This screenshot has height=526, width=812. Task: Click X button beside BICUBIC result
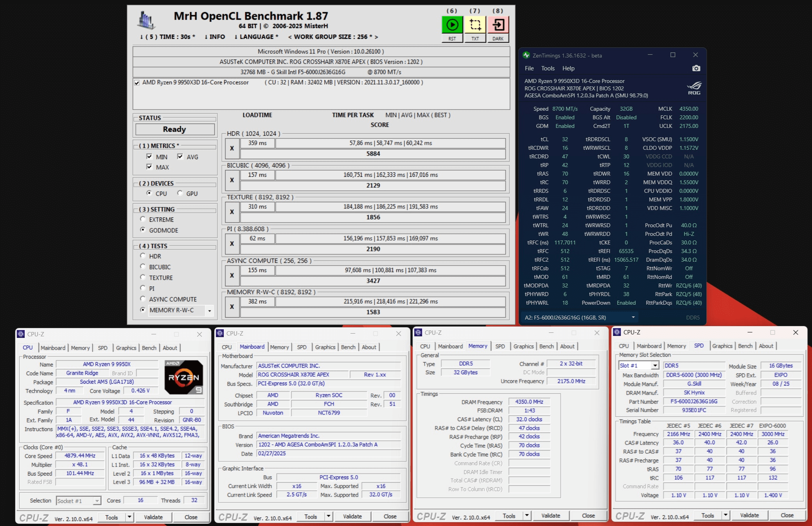tap(232, 180)
